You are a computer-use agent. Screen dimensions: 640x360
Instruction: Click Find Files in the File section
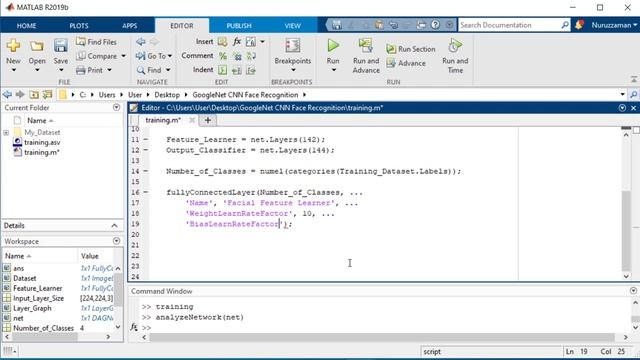click(x=96, y=42)
